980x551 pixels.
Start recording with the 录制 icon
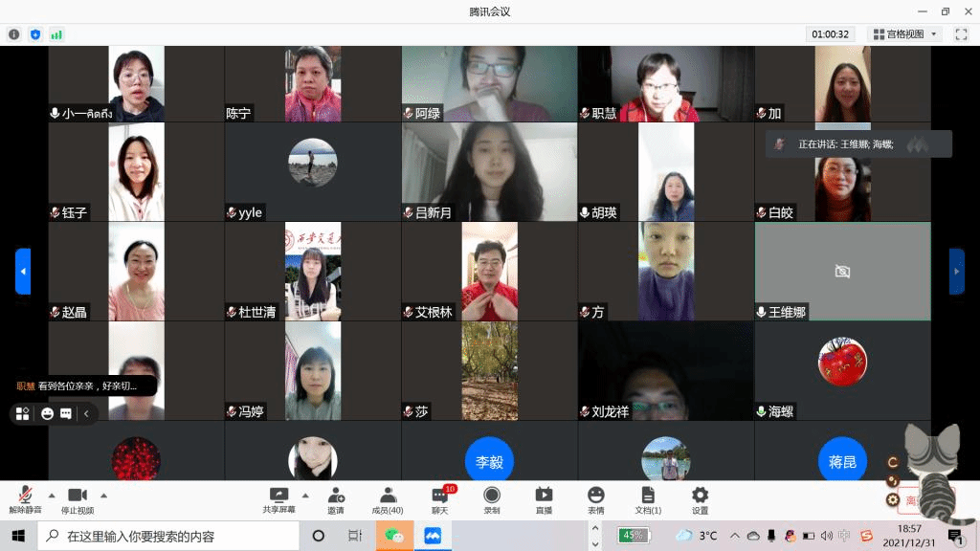[492, 500]
